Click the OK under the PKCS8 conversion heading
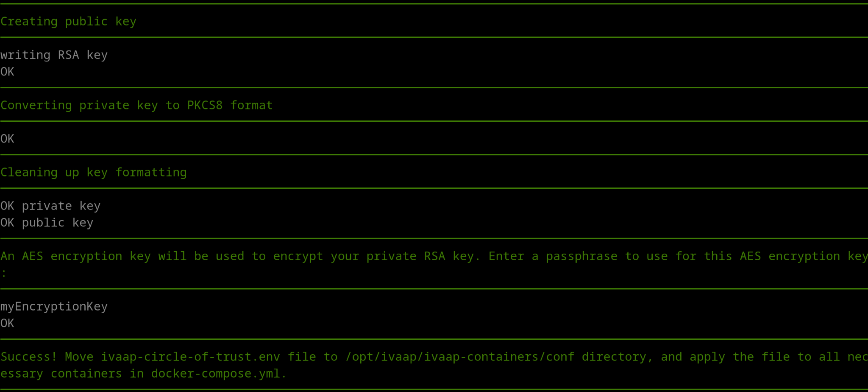Image resolution: width=868 pixels, height=392 pixels. 7,139
